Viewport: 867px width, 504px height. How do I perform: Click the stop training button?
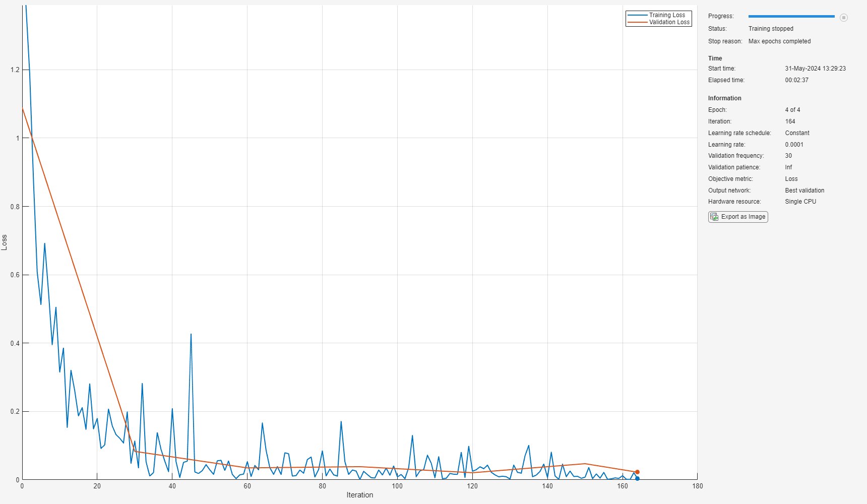pos(843,17)
